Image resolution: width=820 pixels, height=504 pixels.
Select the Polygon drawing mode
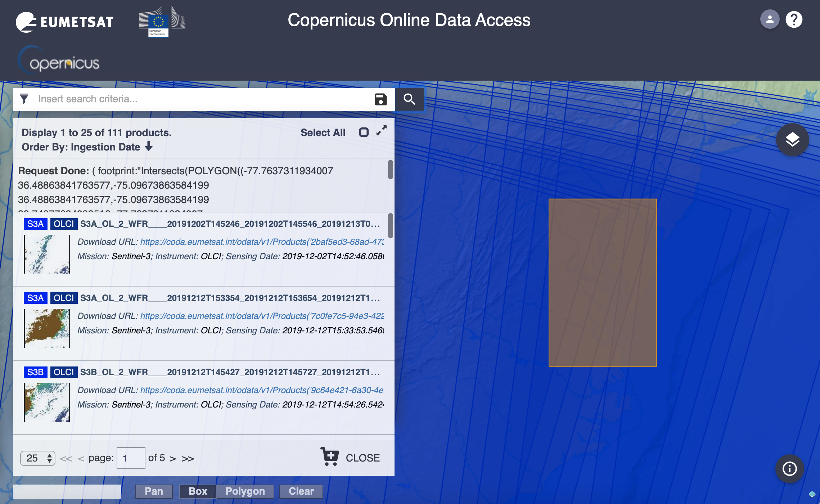[x=245, y=491]
